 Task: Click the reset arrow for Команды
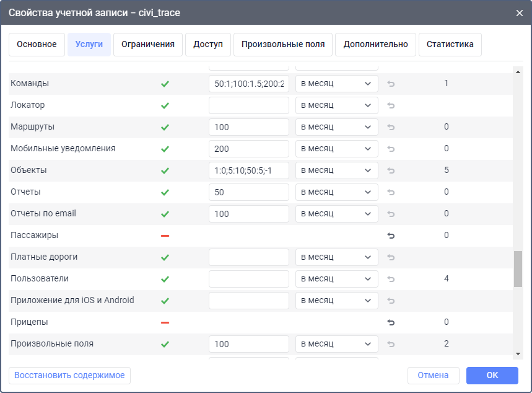point(391,84)
